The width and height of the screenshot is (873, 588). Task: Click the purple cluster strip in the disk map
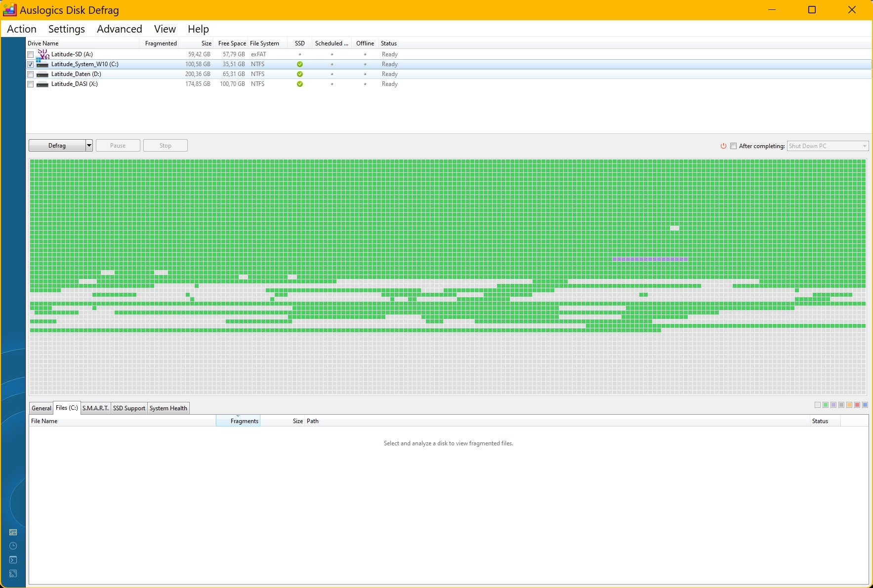pos(650,259)
